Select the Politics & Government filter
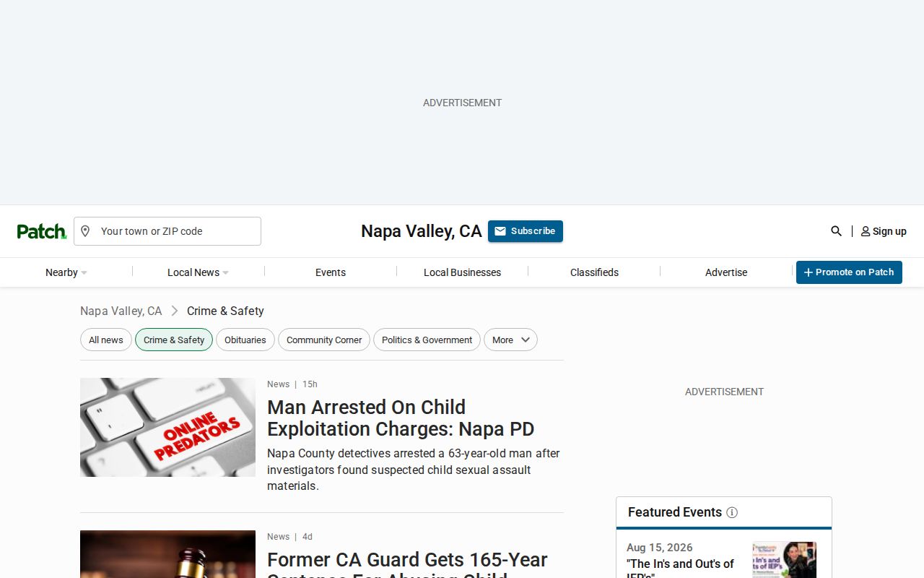Viewport: 924px width, 578px height. click(427, 340)
